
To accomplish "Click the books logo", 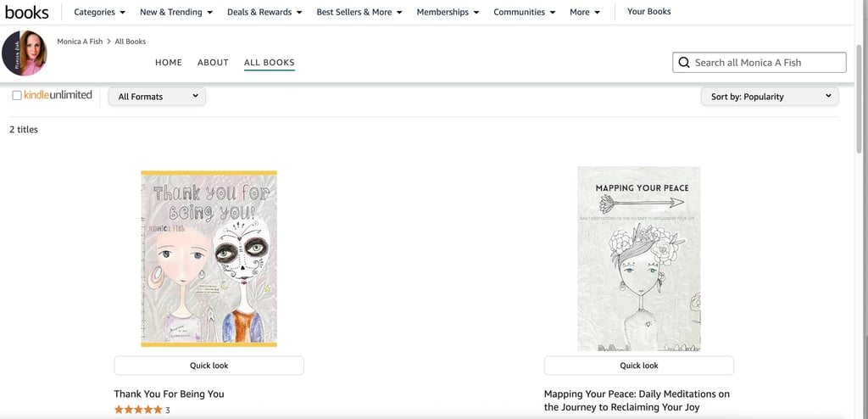I will (x=26, y=12).
